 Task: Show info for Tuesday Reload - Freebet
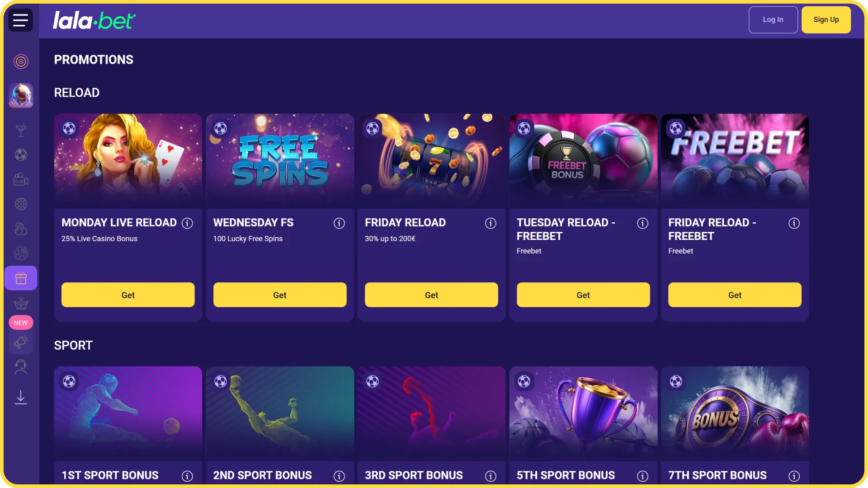coord(642,223)
